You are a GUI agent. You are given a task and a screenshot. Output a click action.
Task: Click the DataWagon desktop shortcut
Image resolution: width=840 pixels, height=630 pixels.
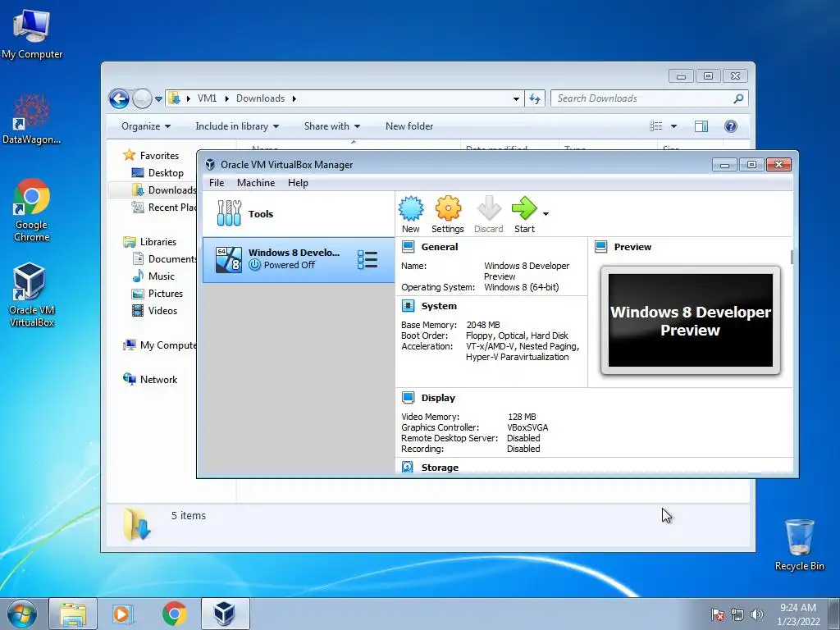pyautogui.click(x=32, y=119)
